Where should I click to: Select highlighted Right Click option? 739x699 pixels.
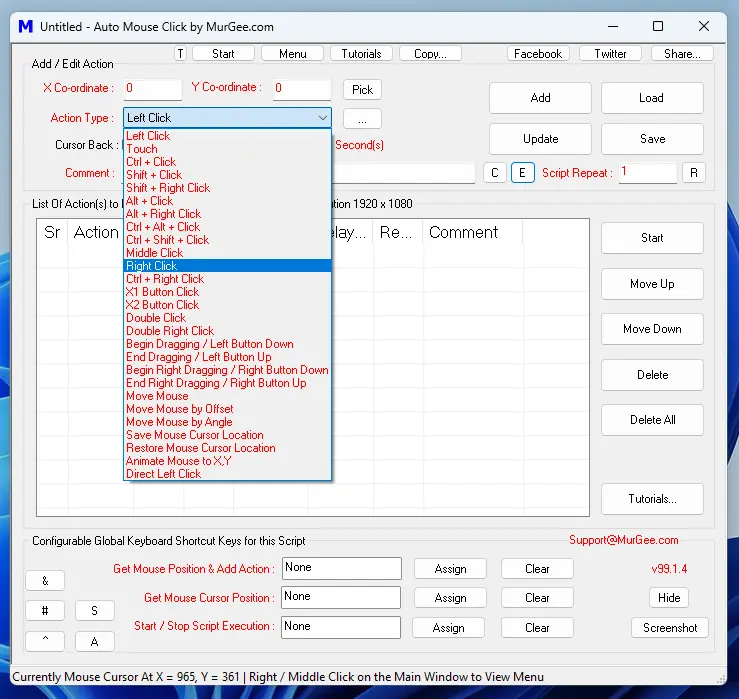227,266
